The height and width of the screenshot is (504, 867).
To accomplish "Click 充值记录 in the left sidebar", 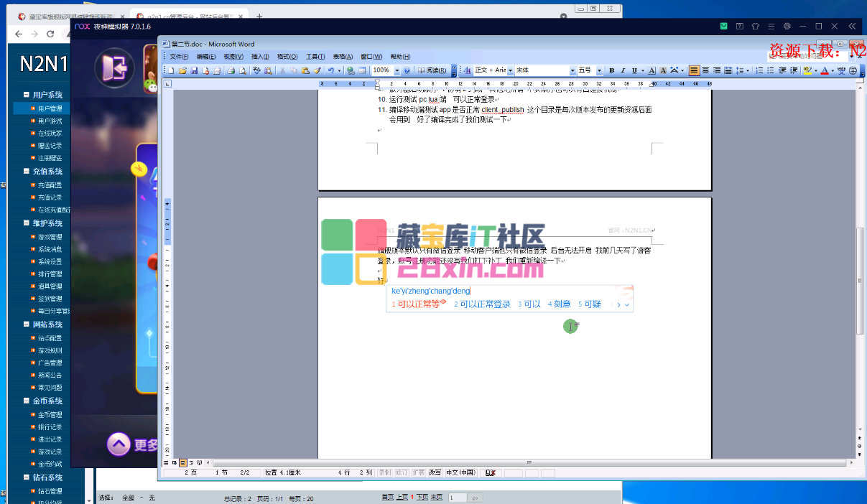I will (50, 197).
